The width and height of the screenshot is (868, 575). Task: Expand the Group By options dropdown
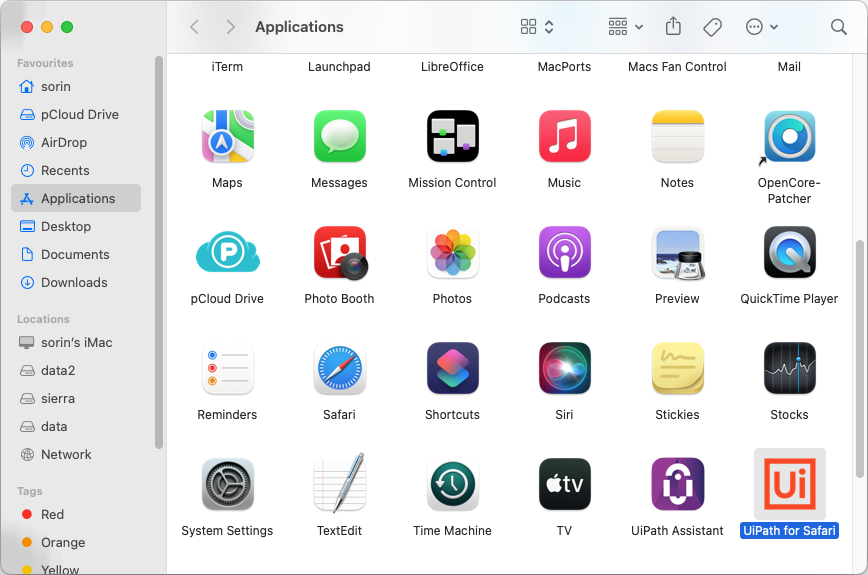click(626, 27)
